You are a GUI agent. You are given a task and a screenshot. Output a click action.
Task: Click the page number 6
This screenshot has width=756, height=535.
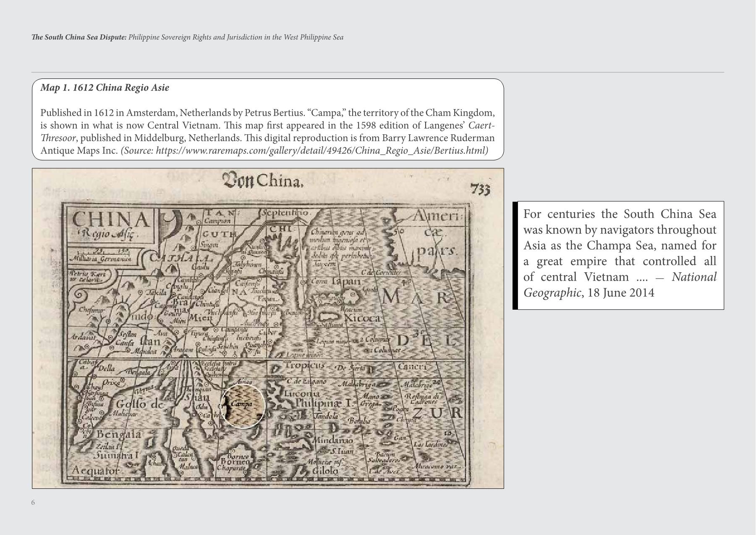click(x=33, y=503)
